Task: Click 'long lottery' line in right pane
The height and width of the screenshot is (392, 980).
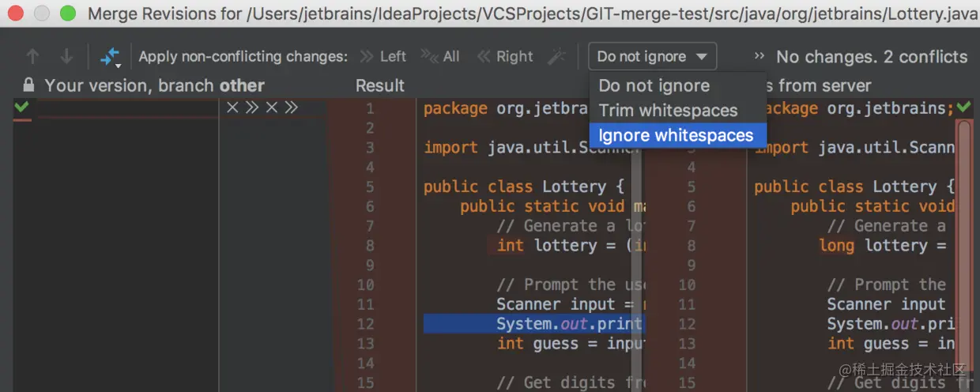Action: [883, 246]
